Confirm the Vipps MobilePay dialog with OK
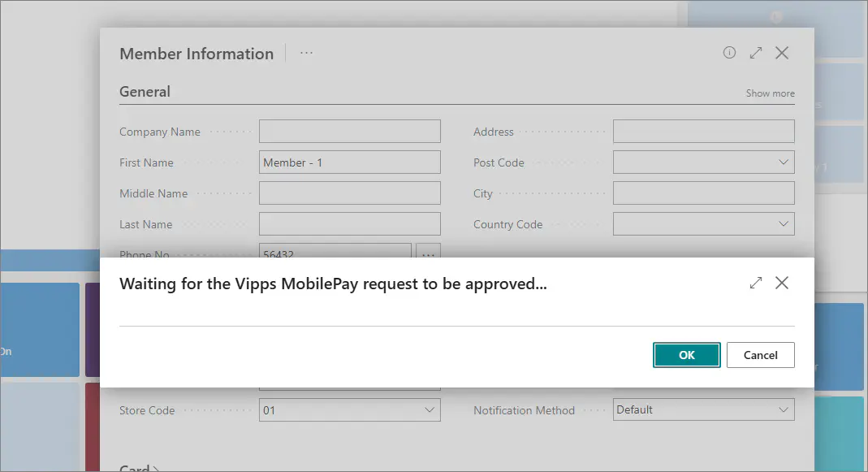The width and height of the screenshot is (868, 472). [x=686, y=355]
